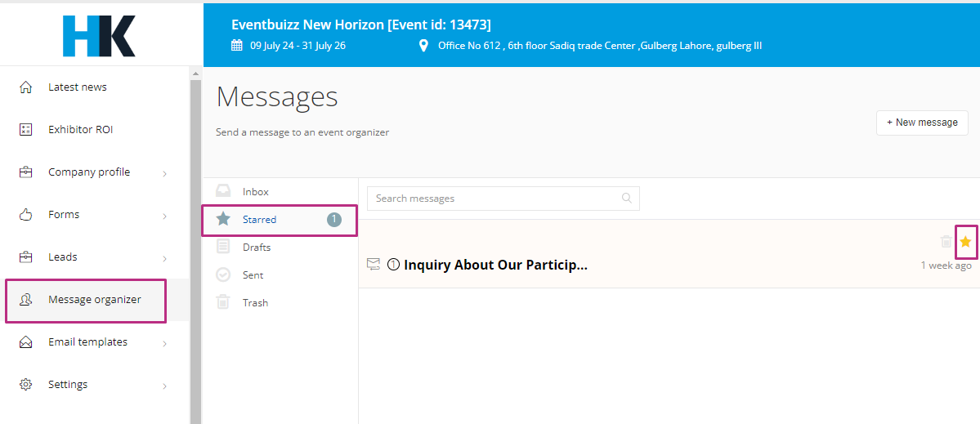Click the Leads briefcase icon
Image resolution: width=980 pixels, height=424 pixels.
(25, 257)
